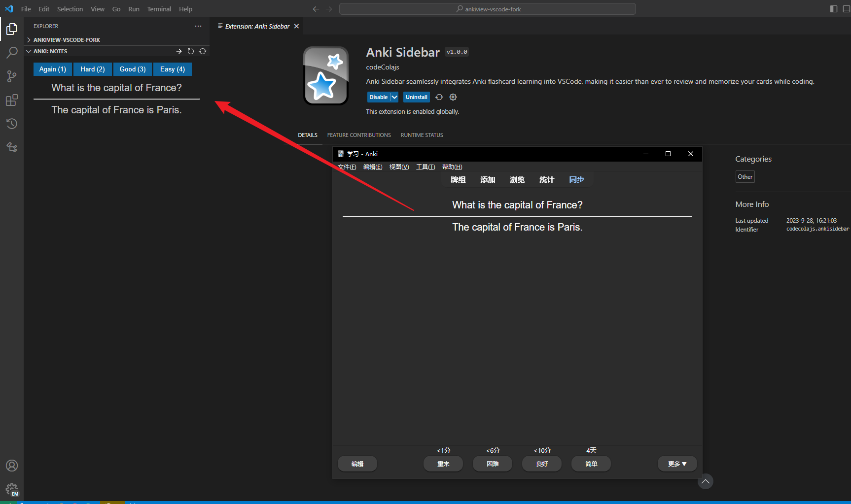This screenshot has height=504, width=851.
Task: Switch to FEATURE CONTRIBUTIONS tab
Action: (359, 135)
